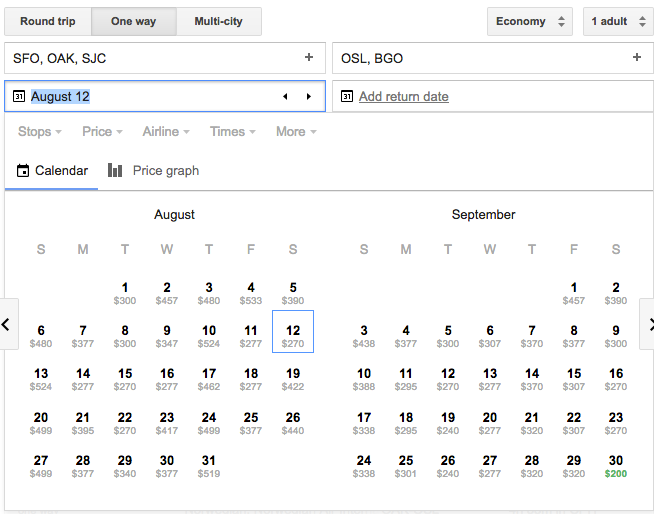Click the plus icon beside SFO, OAK, SJC
The image size is (654, 514).
point(309,58)
